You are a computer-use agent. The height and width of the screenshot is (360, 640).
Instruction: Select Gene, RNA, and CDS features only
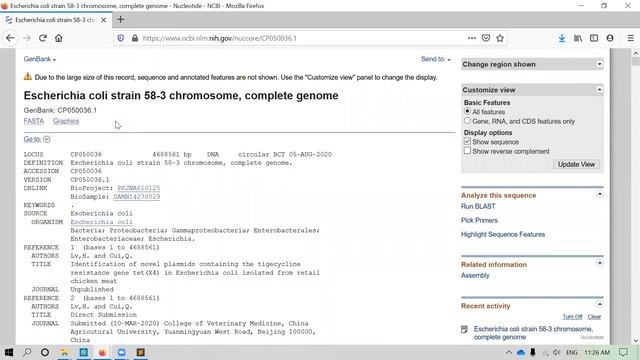point(467,121)
